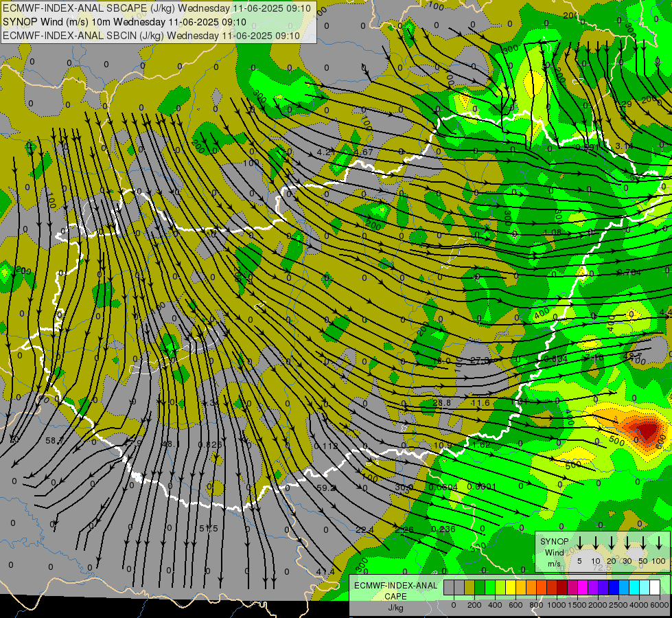Click the 22.4 value on the map
This screenshot has height=618, width=672.
pyautogui.click(x=364, y=530)
